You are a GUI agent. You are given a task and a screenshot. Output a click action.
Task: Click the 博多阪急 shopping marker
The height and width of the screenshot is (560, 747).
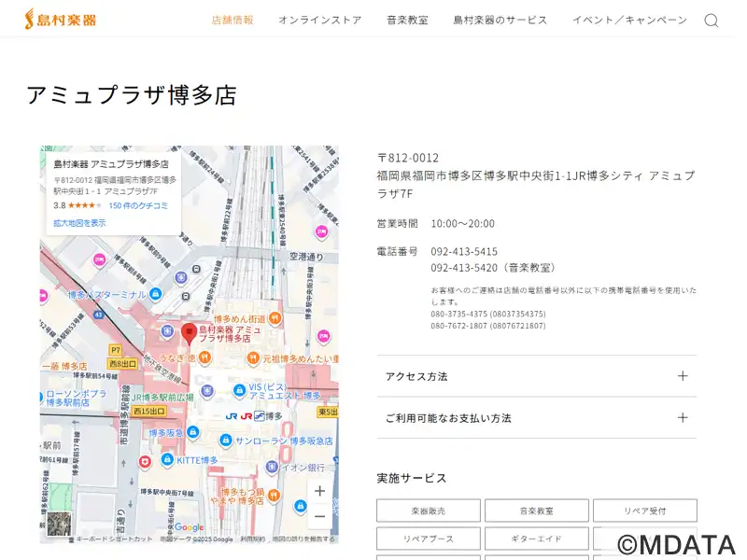point(193,432)
